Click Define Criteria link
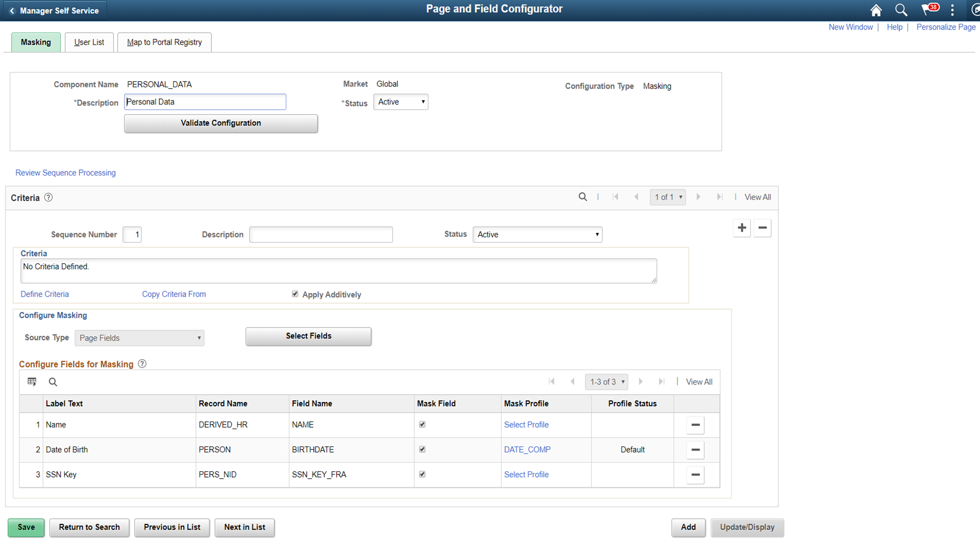The width and height of the screenshot is (980, 551). (x=44, y=294)
